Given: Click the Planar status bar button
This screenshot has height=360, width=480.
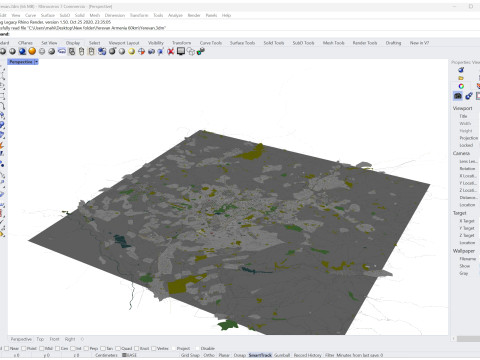Looking at the screenshot, I should [224, 355].
